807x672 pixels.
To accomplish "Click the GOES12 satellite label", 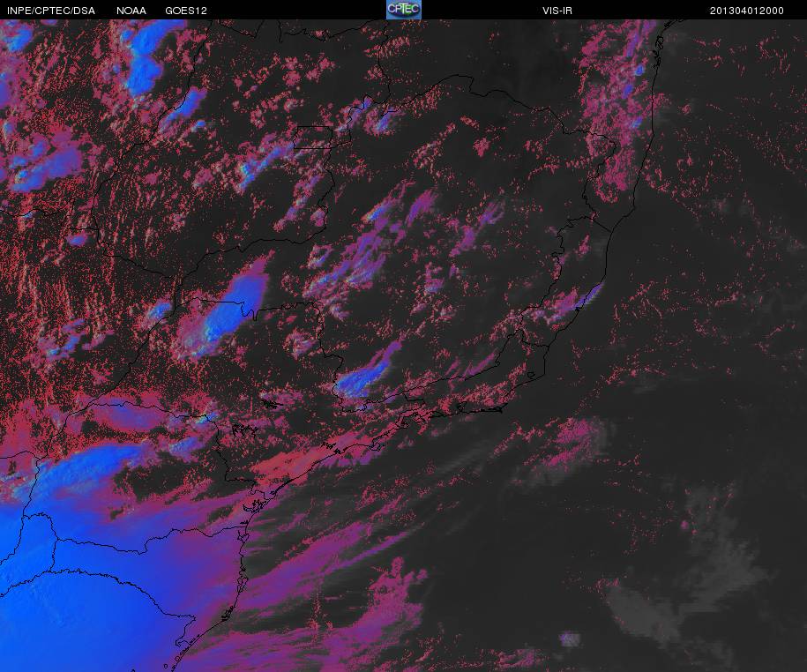I will coord(186,11).
